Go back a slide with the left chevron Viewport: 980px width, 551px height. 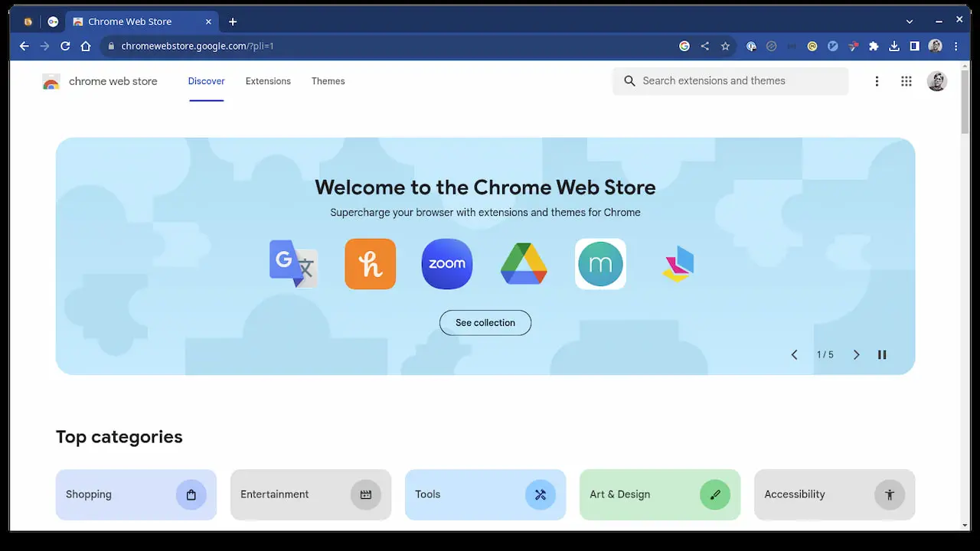(x=794, y=354)
